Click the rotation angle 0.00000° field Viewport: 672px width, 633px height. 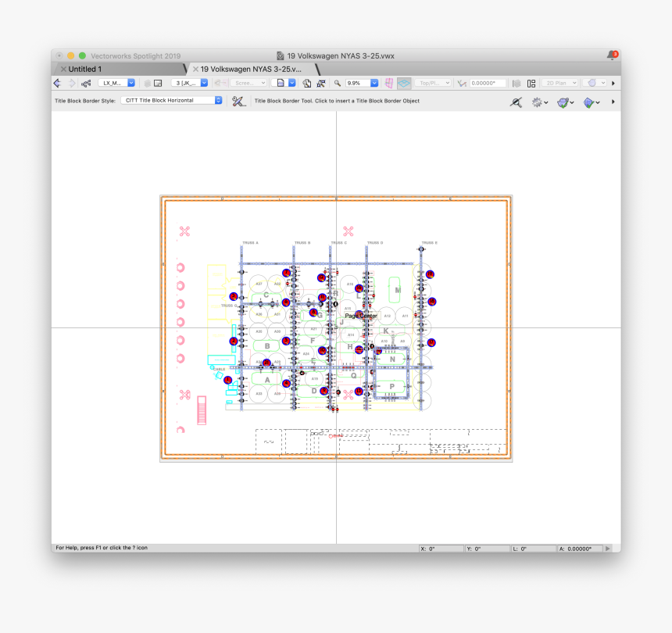(x=488, y=83)
